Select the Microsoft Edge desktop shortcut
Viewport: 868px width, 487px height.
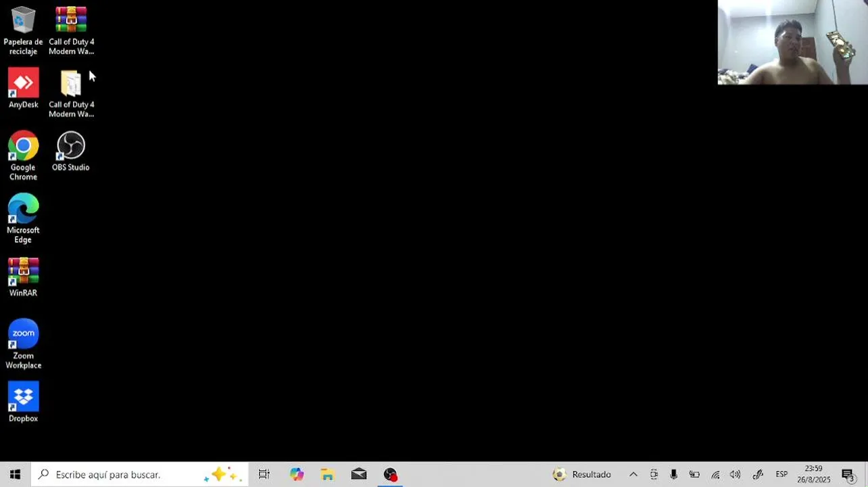point(23,219)
